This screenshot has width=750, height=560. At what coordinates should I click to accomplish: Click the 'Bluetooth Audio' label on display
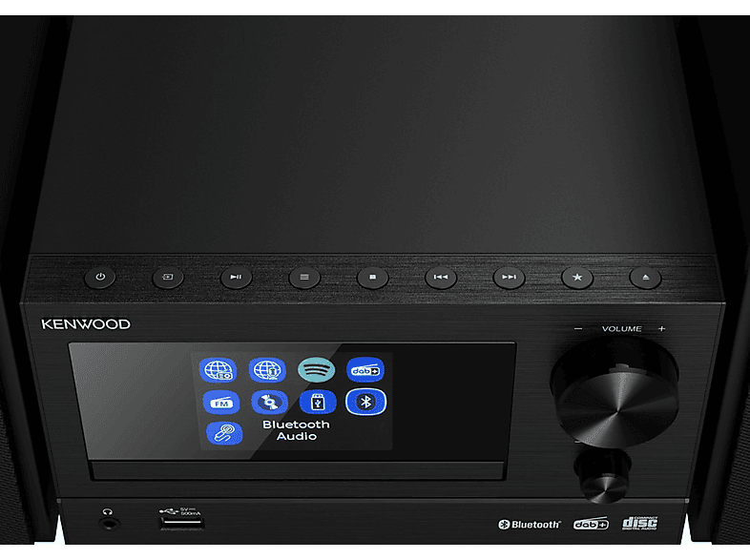pyautogui.click(x=296, y=430)
